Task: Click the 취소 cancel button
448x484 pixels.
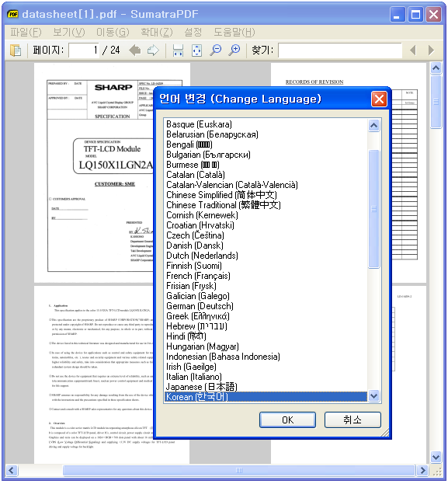Action: pyautogui.click(x=352, y=420)
